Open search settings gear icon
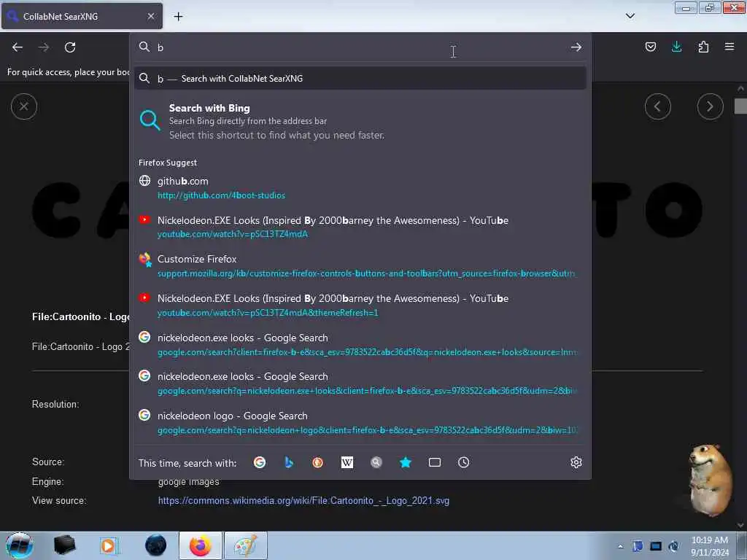 pos(576,462)
